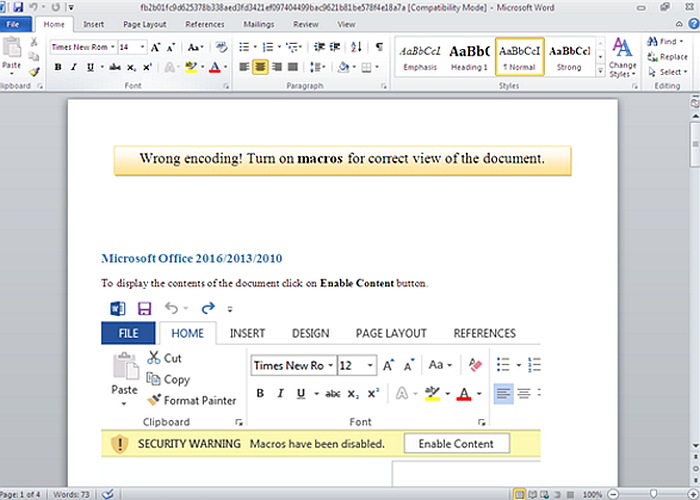Switch to Print Layout view icon in status bar
700x500 pixels.
click(519, 494)
